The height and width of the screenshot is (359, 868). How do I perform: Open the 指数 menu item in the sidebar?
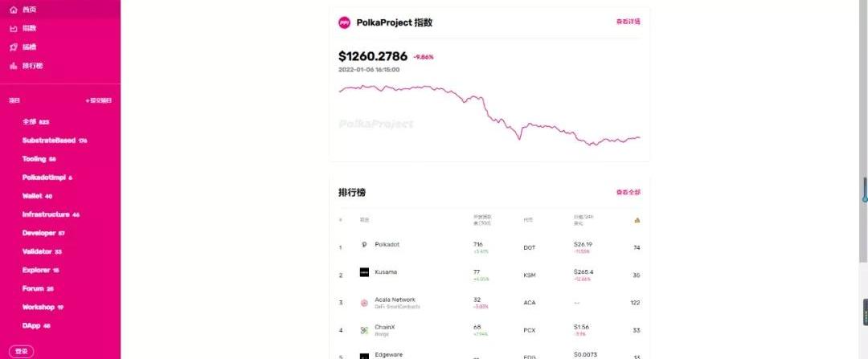tap(29, 28)
